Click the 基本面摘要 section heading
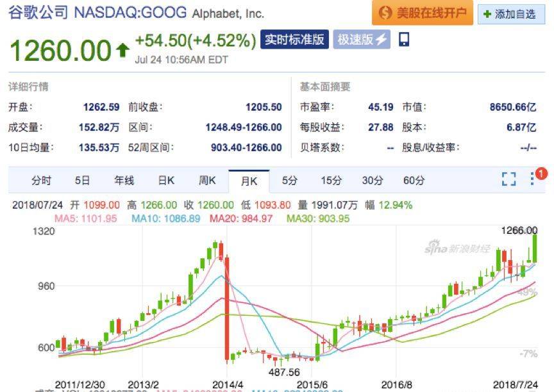The height and width of the screenshot is (392, 554). pyautogui.click(x=325, y=86)
